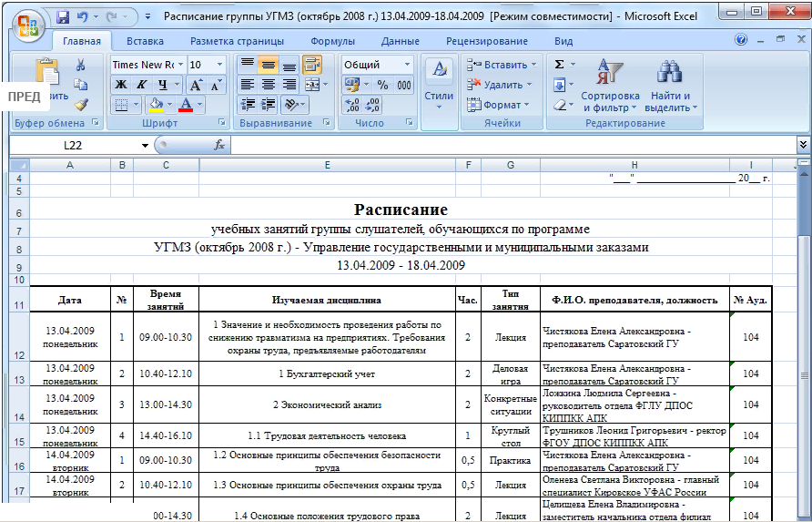Toggle wrap text button in alignment group
This screenshot has height=522, width=812.
click(x=311, y=65)
